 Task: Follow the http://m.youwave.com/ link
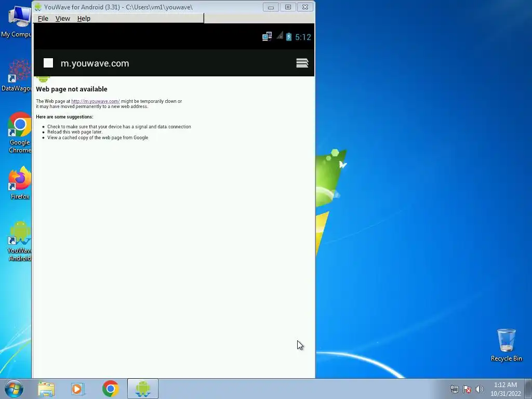coord(96,101)
